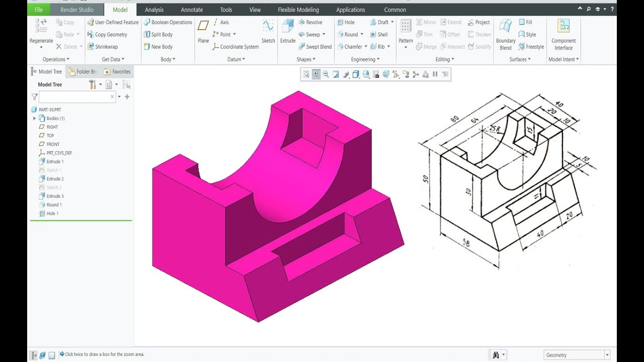This screenshot has height=362, width=644.
Task: Switch to the Favorites navigator tab
Action: pyautogui.click(x=117, y=71)
